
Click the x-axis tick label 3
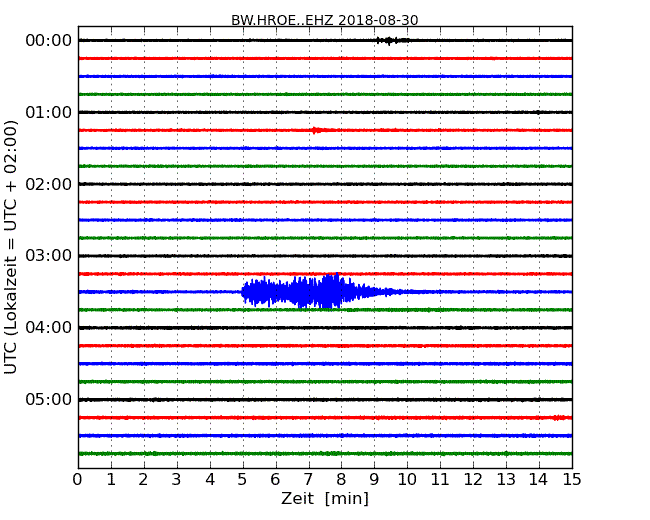[x=176, y=479]
